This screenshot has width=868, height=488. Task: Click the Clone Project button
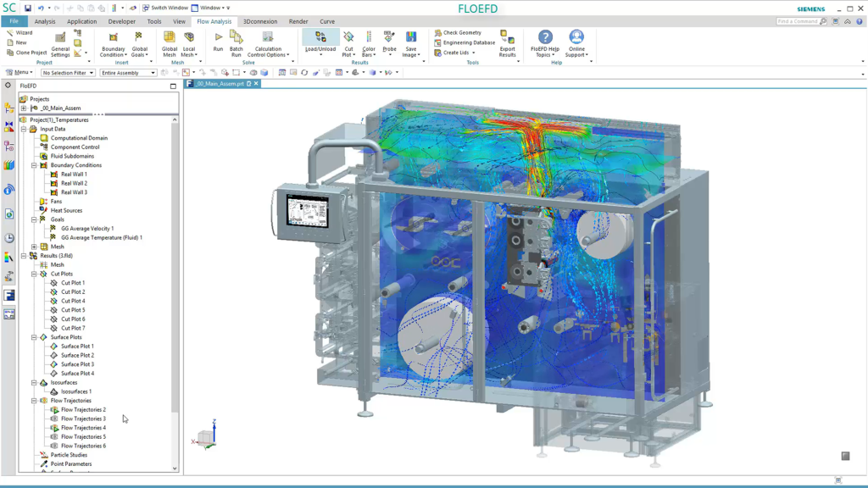pyautogui.click(x=26, y=53)
